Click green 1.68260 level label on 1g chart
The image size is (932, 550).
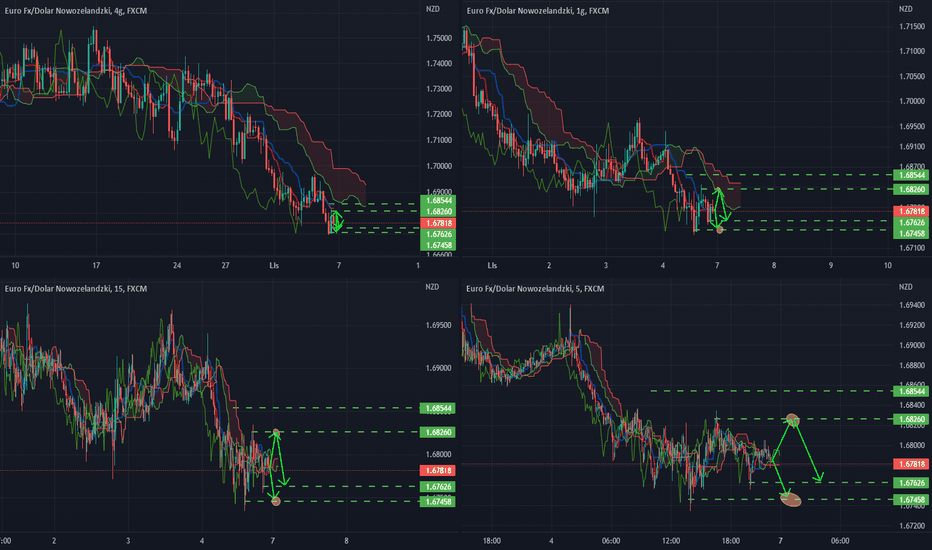[912, 190]
